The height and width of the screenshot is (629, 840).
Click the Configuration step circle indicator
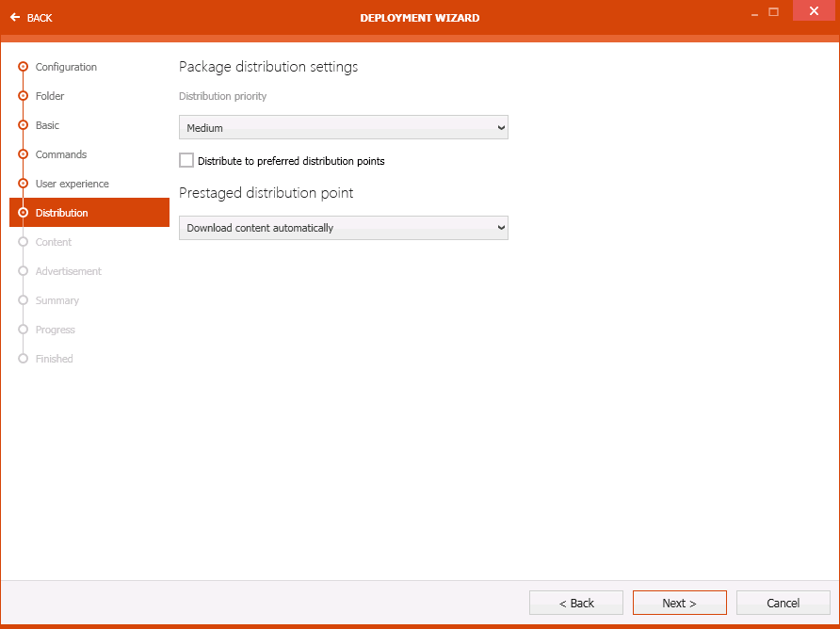click(x=22, y=67)
